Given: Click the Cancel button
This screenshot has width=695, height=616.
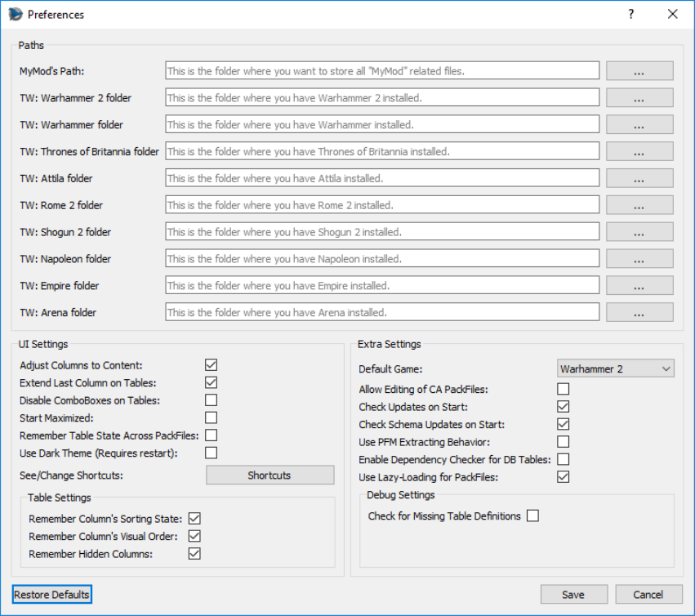Looking at the screenshot, I should [x=648, y=594].
